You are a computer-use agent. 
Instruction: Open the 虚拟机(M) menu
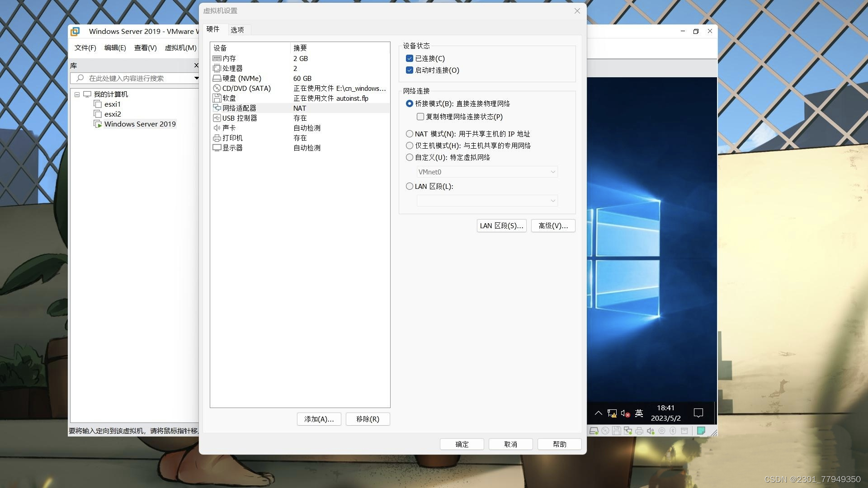(x=181, y=47)
